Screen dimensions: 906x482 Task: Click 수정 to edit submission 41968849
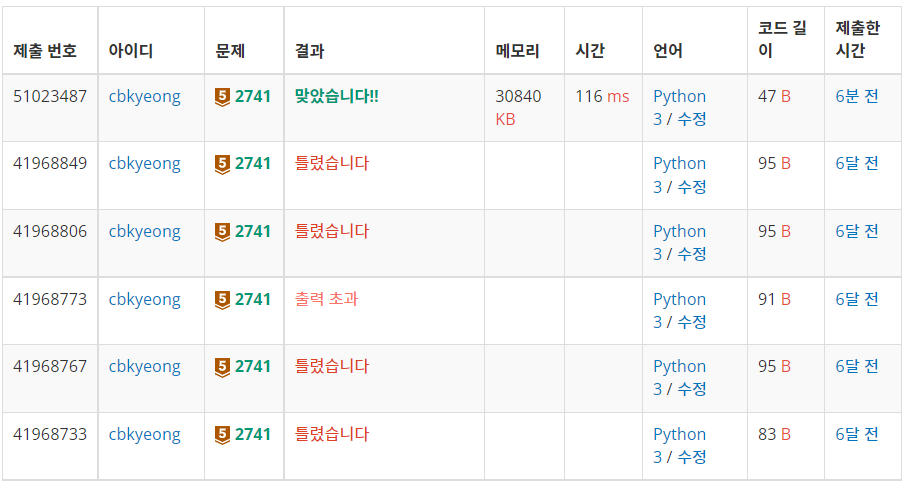692,187
